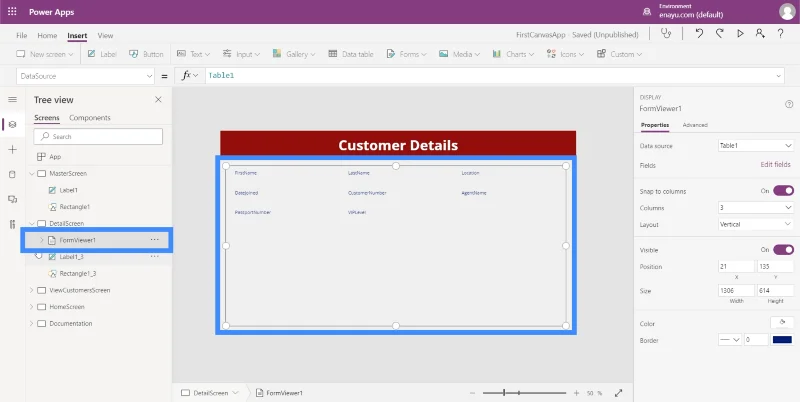Close the Tree view panel
This screenshot has height=402, width=800.
158,99
